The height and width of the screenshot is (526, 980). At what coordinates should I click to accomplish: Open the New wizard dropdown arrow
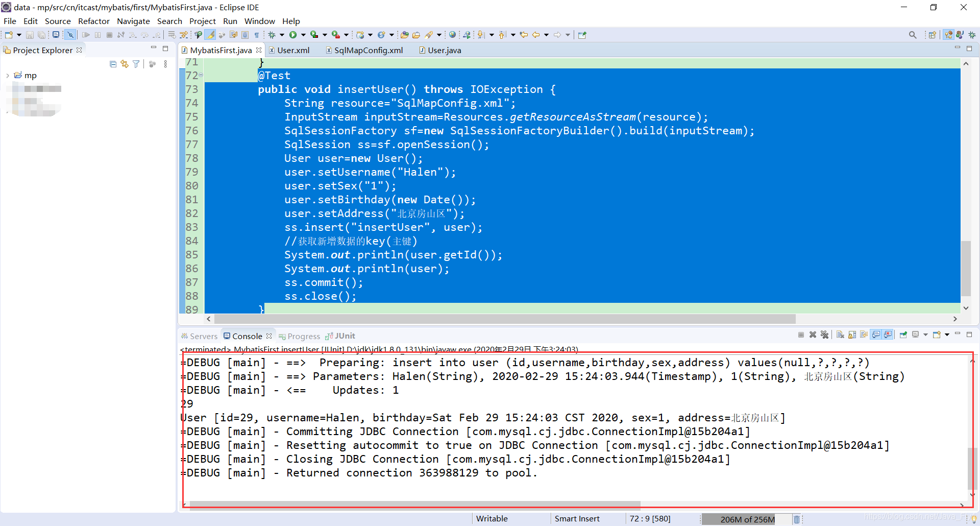point(19,35)
